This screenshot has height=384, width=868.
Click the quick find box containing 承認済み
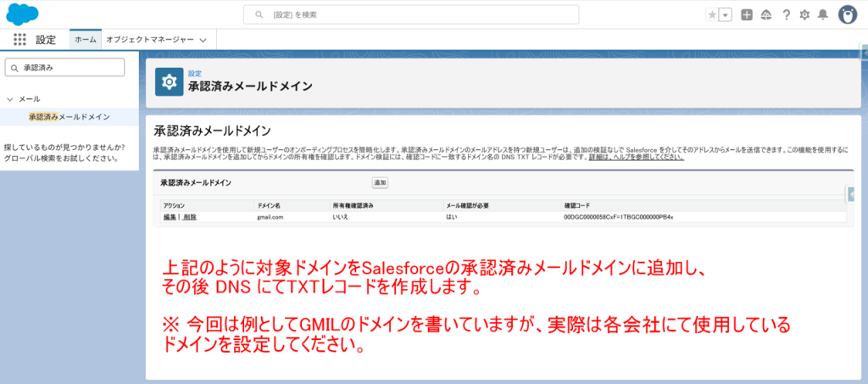[x=64, y=68]
